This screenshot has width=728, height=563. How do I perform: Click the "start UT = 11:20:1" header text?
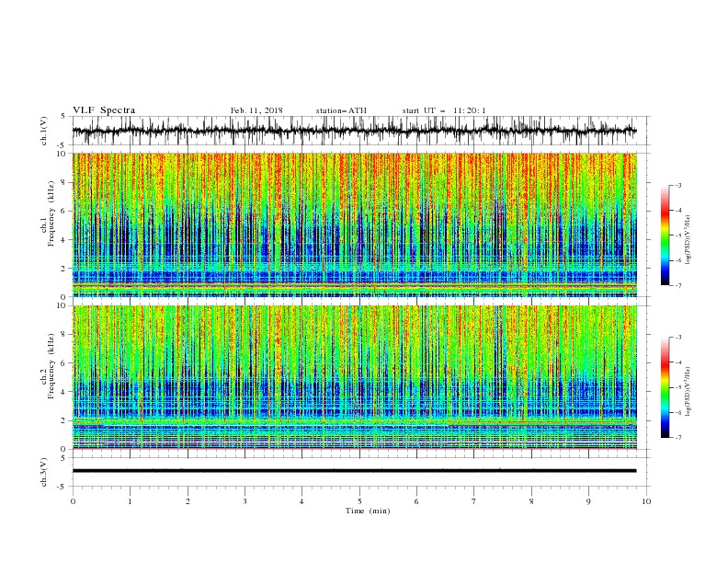click(x=444, y=110)
